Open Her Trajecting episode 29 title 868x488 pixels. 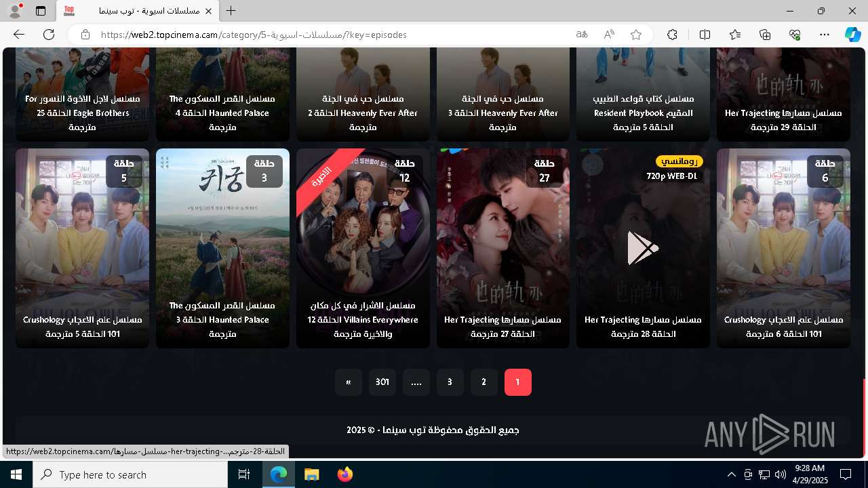[783, 120]
